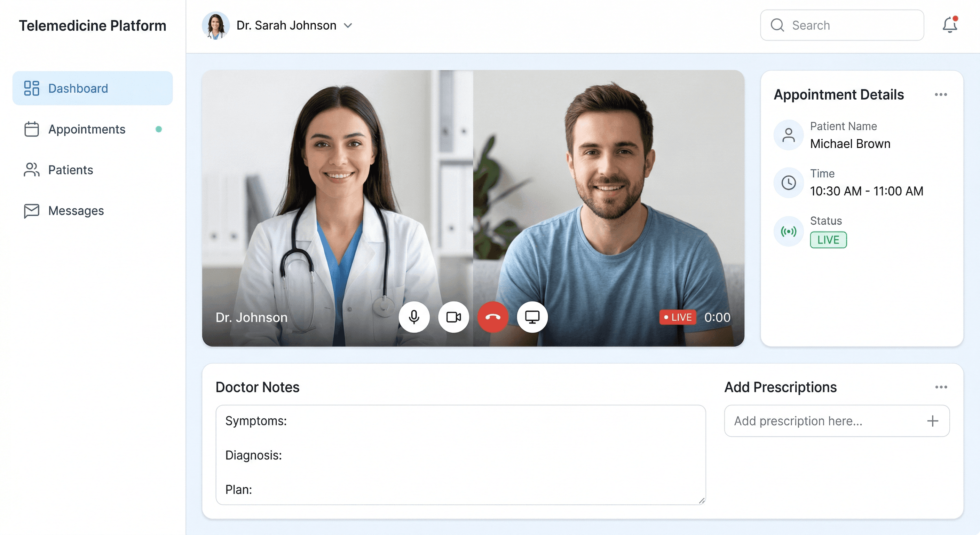Image resolution: width=980 pixels, height=535 pixels.
Task: Open notifications bell
Action: coord(950,25)
